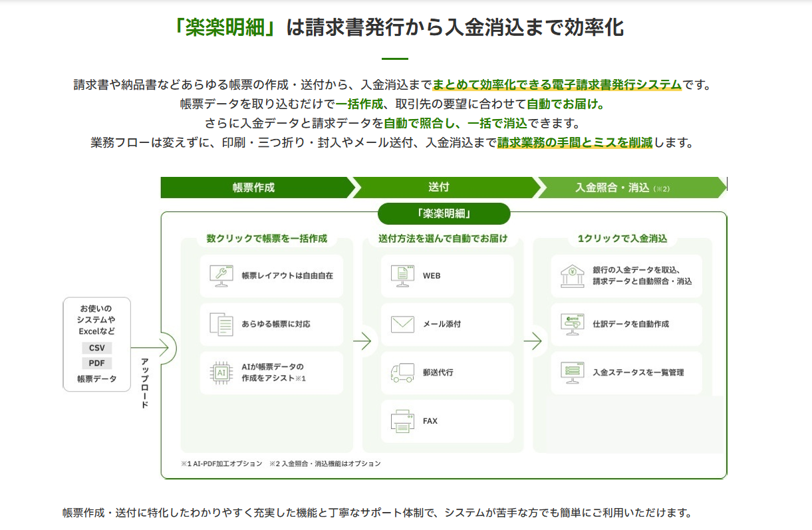
Task: Click the FAX option text
Action: pyautogui.click(x=430, y=421)
